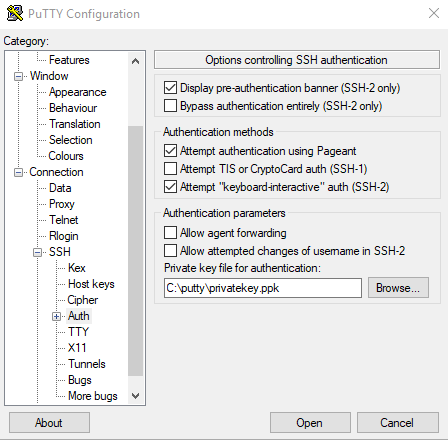Open Rlogin settings

coord(64,236)
